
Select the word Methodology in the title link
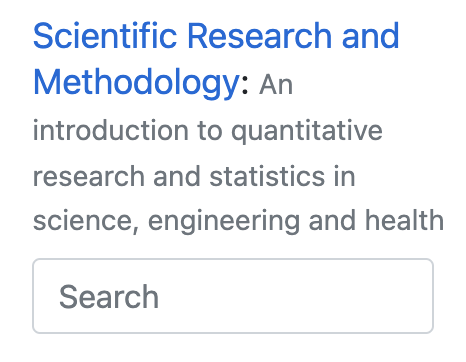(136, 83)
